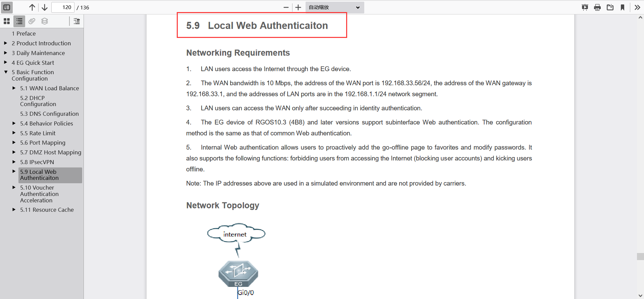The height and width of the screenshot is (299, 644).
Task: Jump to 5.5 Rate Limit
Action: click(38, 133)
